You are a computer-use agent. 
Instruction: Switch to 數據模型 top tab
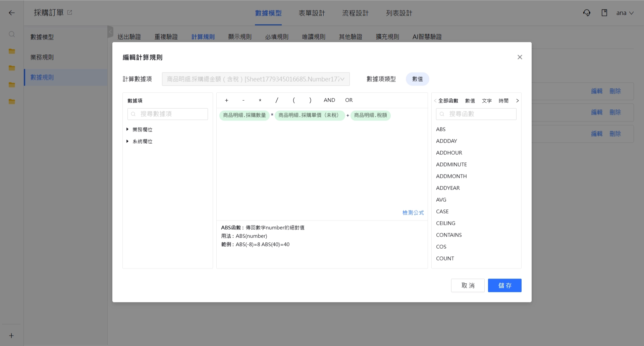pyautogui.click(x=268, y=13)
